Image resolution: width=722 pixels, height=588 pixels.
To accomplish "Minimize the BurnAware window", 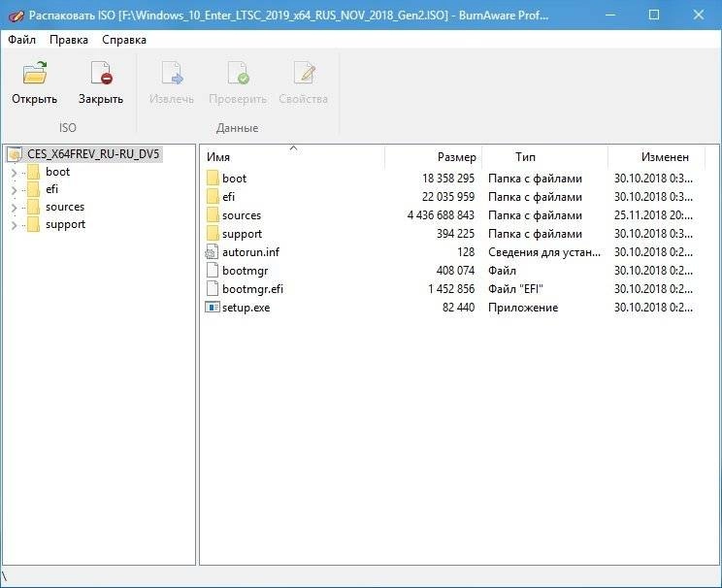I will (610, 15).
